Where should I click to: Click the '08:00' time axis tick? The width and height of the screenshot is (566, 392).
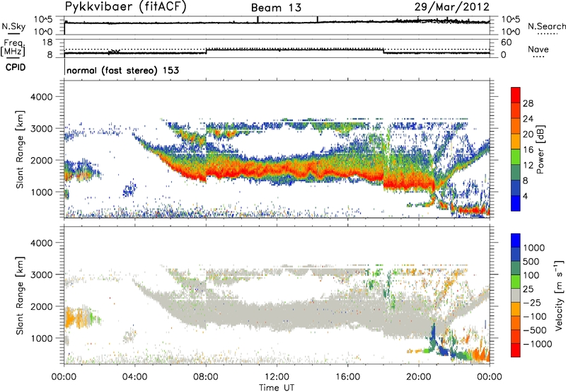206,377
